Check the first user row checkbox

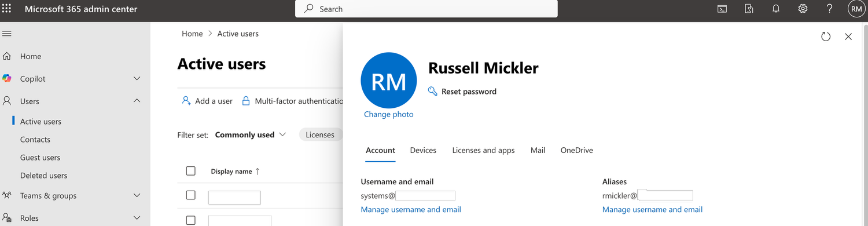tap(191, 195)
